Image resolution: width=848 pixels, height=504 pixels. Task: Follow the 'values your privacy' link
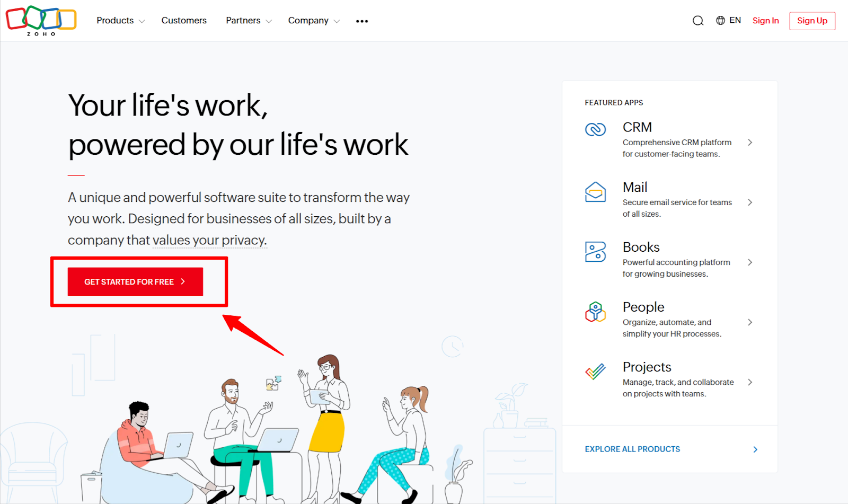pyautogui.click(x=210, y=241)
